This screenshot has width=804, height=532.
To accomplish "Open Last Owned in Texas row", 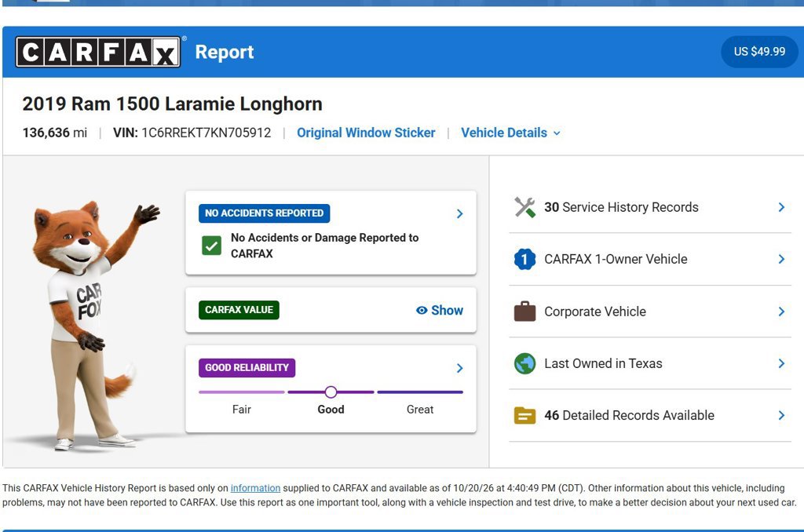I will point(649,363).
